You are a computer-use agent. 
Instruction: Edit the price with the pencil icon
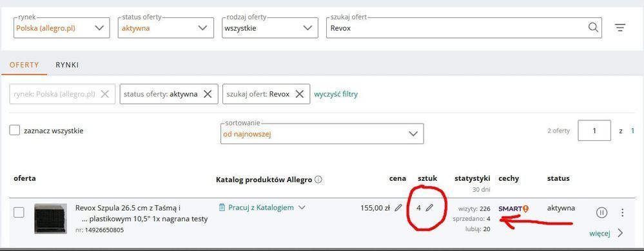pos(398,208)
